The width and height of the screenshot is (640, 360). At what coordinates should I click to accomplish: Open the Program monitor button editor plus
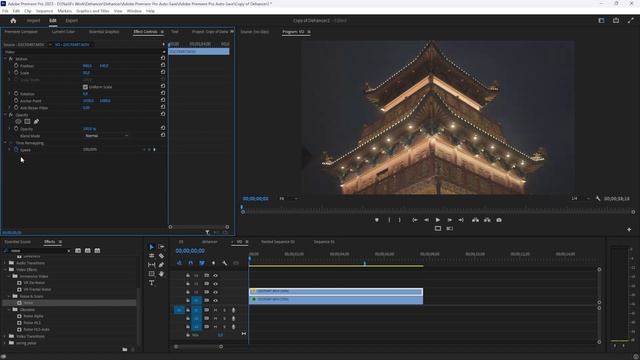coord(629,229)
